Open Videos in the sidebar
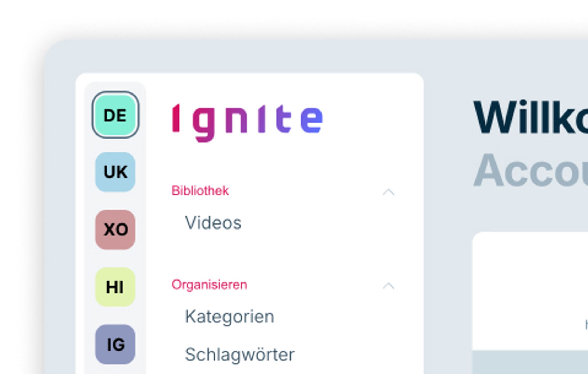 [x=213, y=223]
